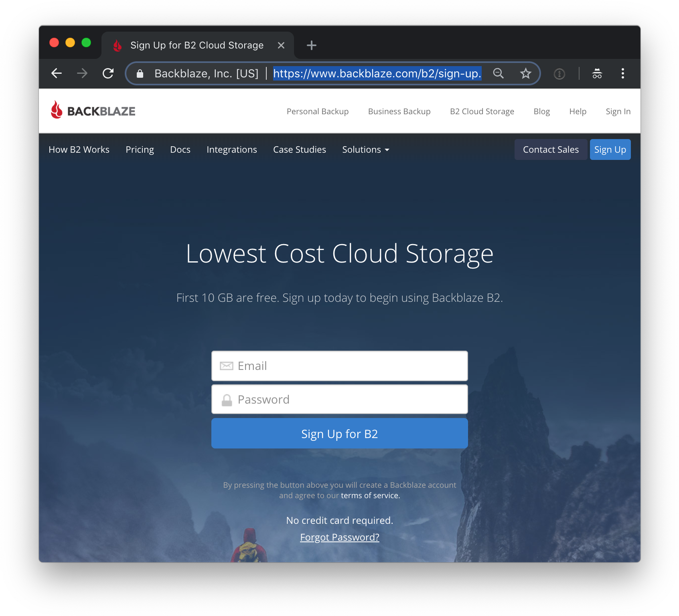Go to the Blog page
Screen dimensions: 679x616
[541, 111]
